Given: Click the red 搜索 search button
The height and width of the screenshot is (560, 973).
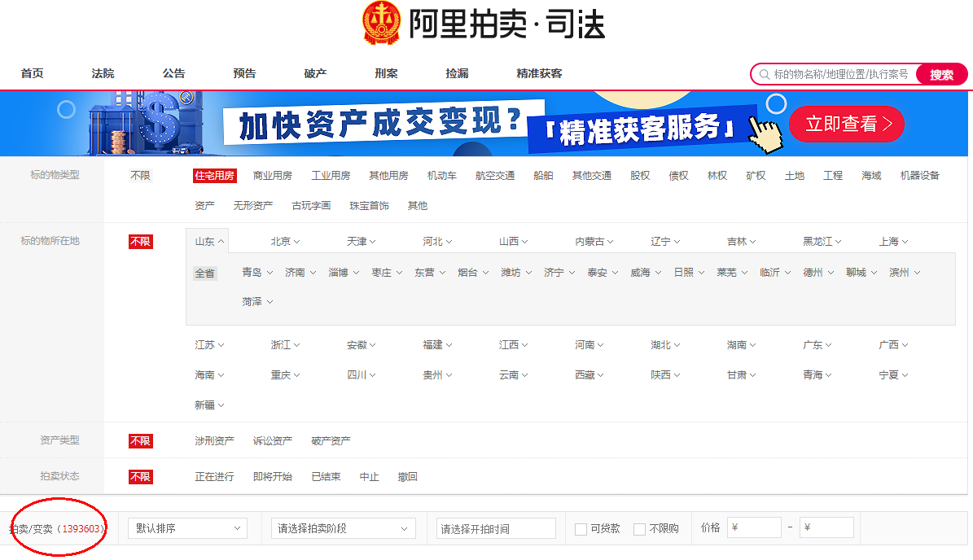Looking at the screenshot, I should click(941, 74).
